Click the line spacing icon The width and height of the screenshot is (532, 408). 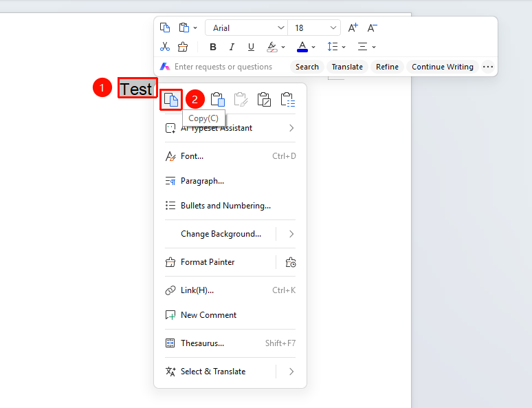coord(333,47)
